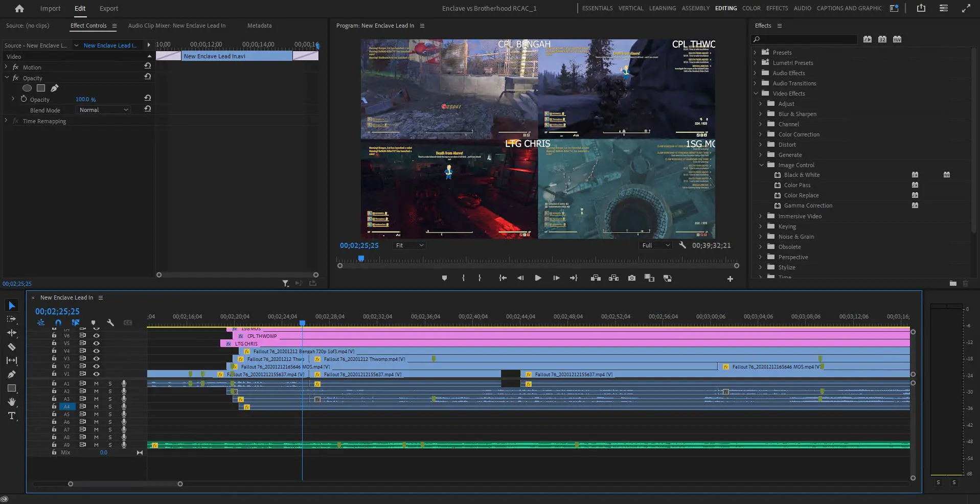Select the Slip tool
The height and width of the screenshot is (504, 980).
pyautogui.click(x=12, y=360)
